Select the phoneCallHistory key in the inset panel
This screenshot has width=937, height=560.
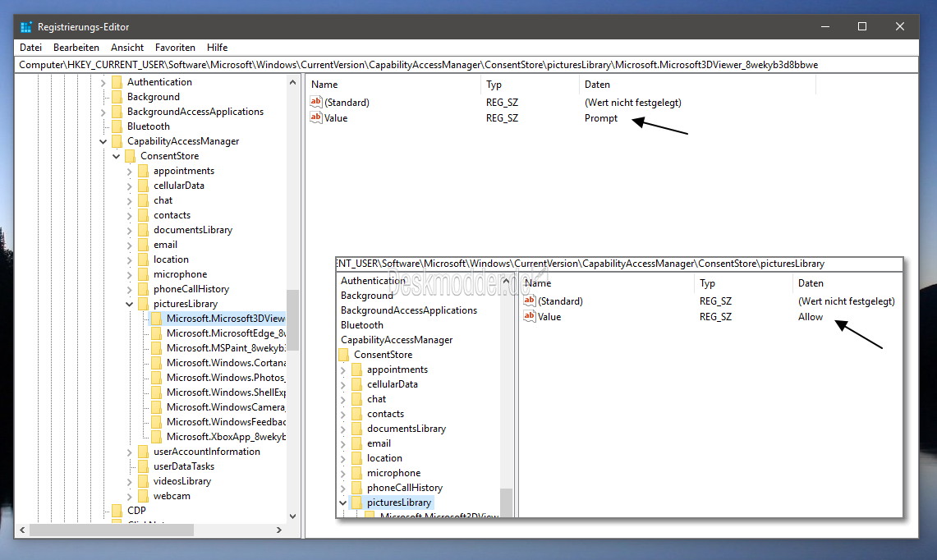[x=405, y=488]
